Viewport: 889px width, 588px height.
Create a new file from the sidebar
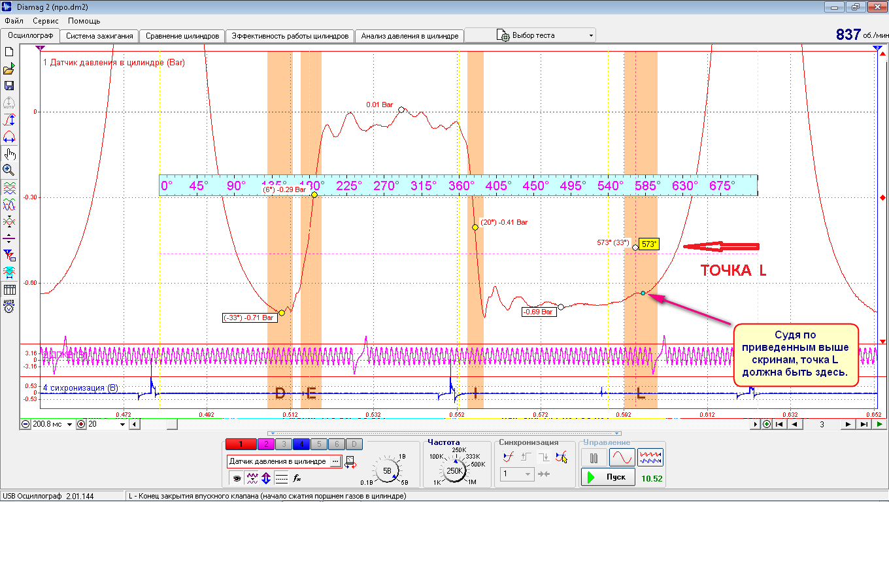pos(9,52)
